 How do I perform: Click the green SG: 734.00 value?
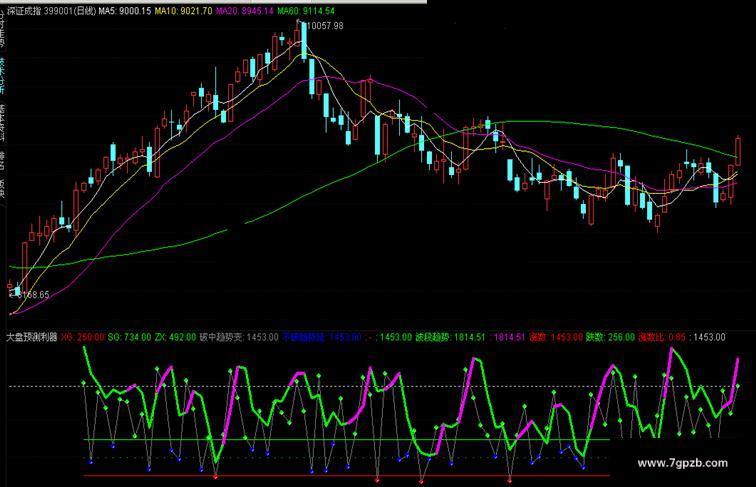[x=129, y=337]
